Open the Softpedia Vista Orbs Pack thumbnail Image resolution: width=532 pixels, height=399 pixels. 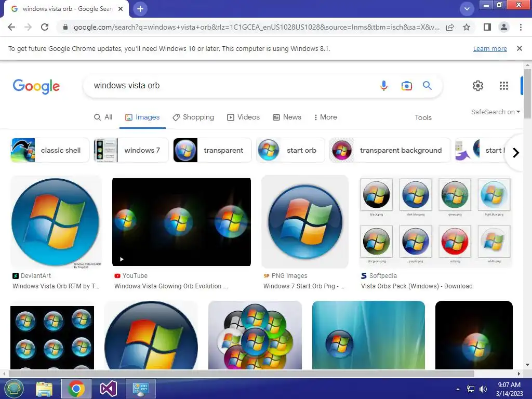pos(436,222)
